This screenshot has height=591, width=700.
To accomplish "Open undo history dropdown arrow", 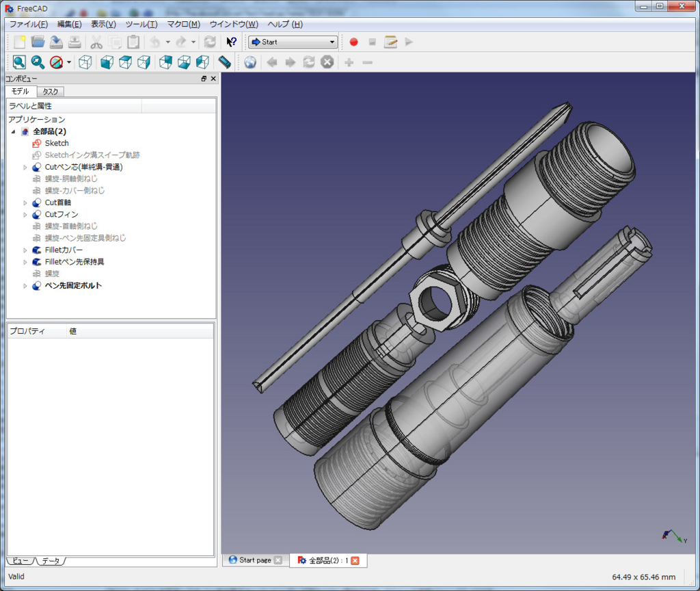I will pyautogui.click(x=168, y=42).
